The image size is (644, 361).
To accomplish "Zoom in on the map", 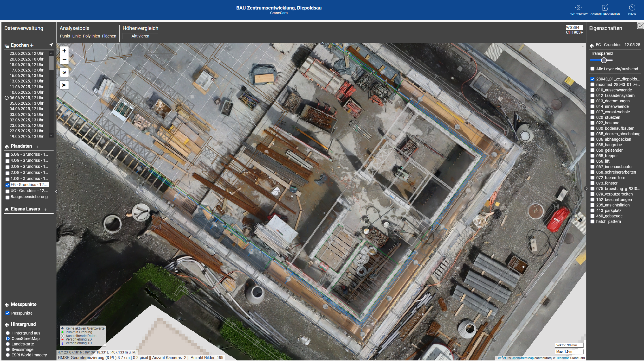I will (64, 51).
